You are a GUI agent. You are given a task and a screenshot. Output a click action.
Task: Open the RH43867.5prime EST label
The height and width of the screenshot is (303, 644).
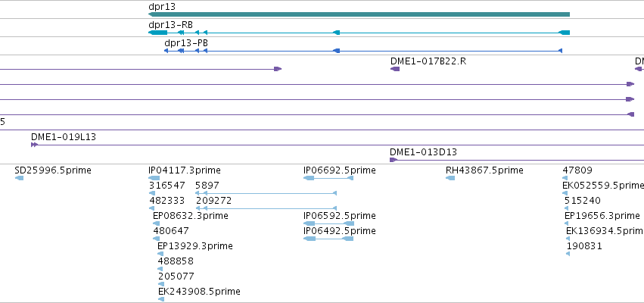(x=484, y=170)
